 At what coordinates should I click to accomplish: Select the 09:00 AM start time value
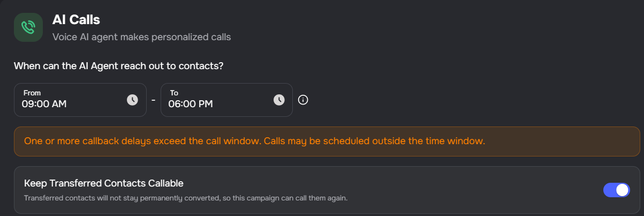(44, 104)
